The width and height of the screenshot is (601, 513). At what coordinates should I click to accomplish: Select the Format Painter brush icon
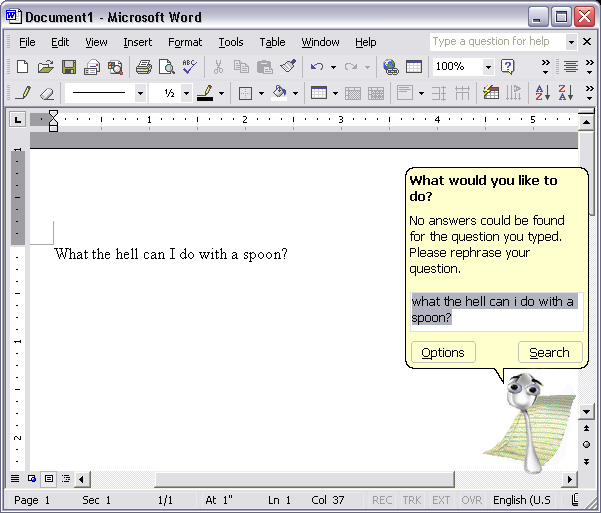pyautogui.click(x=288, y=67)
